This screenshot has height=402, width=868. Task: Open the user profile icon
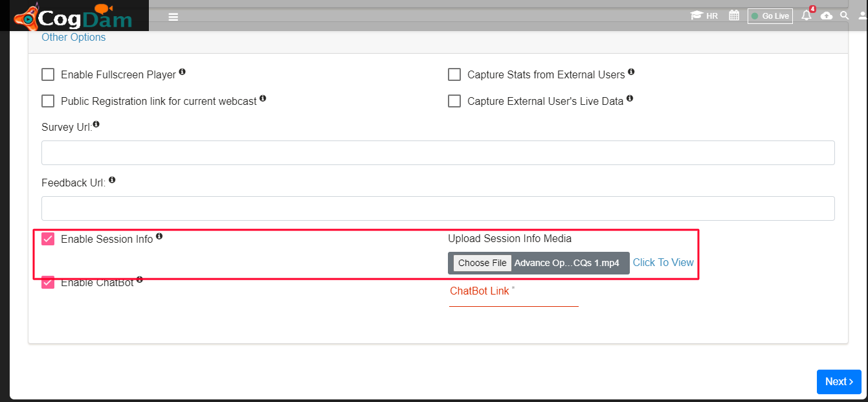863,16
